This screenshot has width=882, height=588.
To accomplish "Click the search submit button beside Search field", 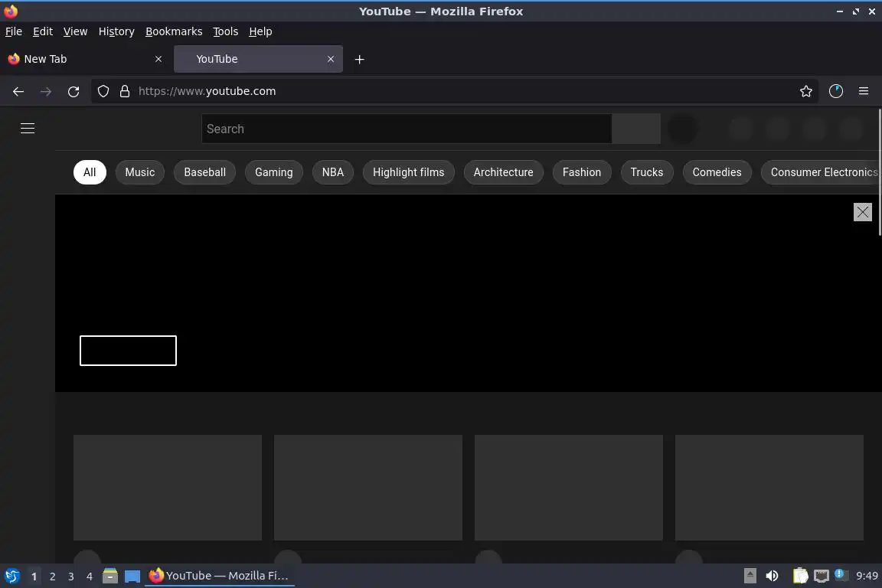I will point(636,129).
